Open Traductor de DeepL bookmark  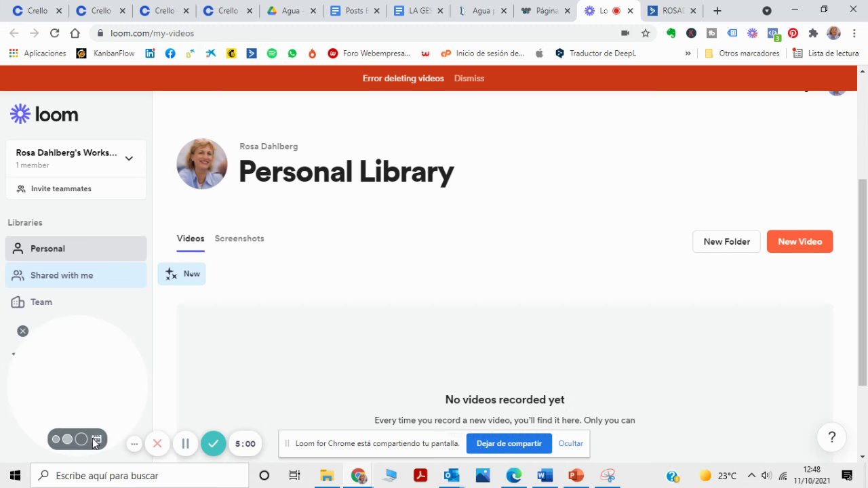(595, 54)
